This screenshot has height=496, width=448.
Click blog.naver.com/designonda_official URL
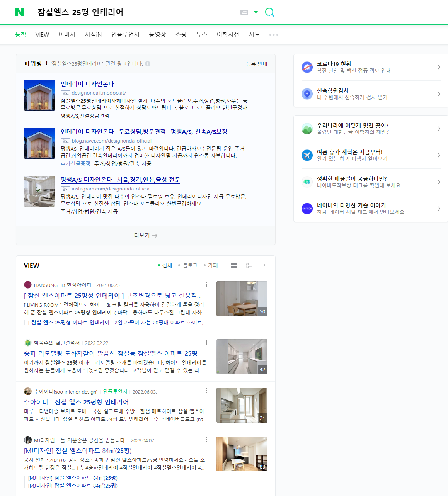[x=111, y=141]
